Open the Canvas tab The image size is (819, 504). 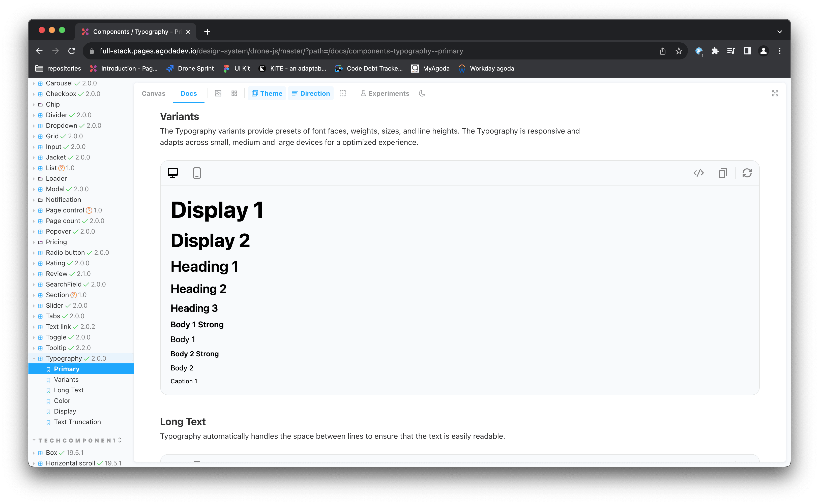click(153, 93)
